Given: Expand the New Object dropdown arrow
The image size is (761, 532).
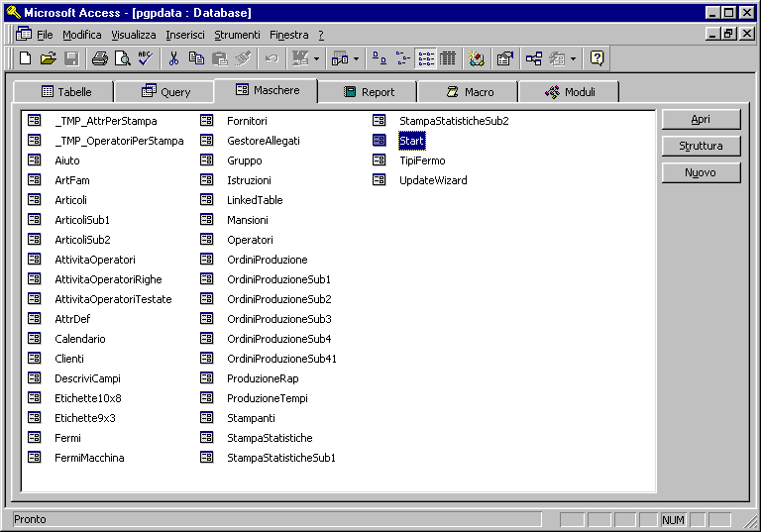Looking at the screenshot, I should (x=573, y=59).
